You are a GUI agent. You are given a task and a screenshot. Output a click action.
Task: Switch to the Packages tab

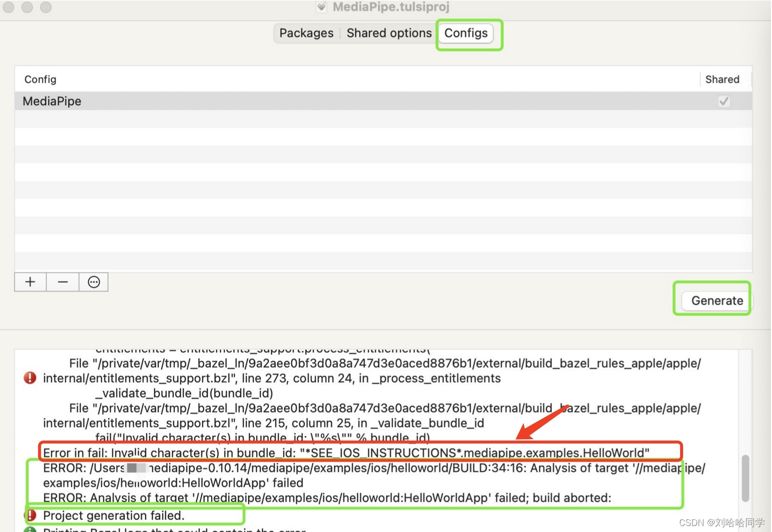(x=306, y=33)
